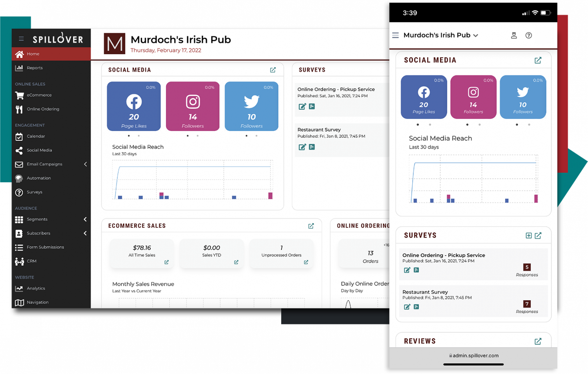Screen dimensions: 588x374
Task: Click the Segments grid icon
Action: [19, 219]
